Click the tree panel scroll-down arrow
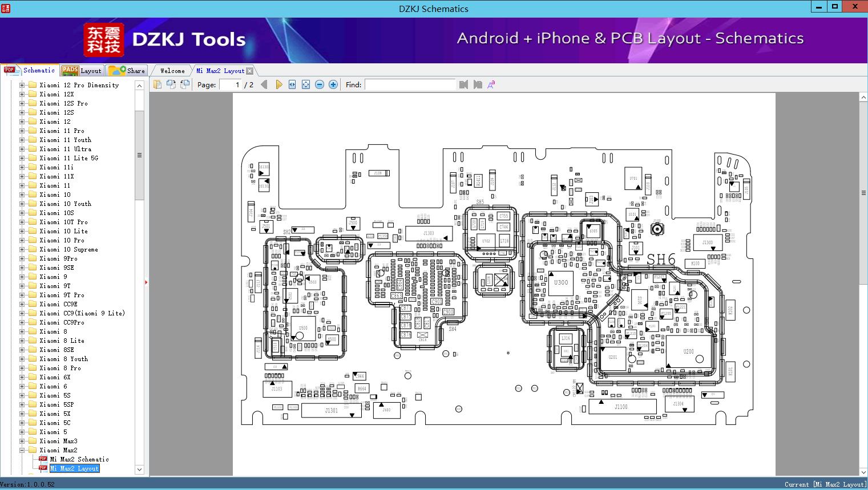 (139, 469)
